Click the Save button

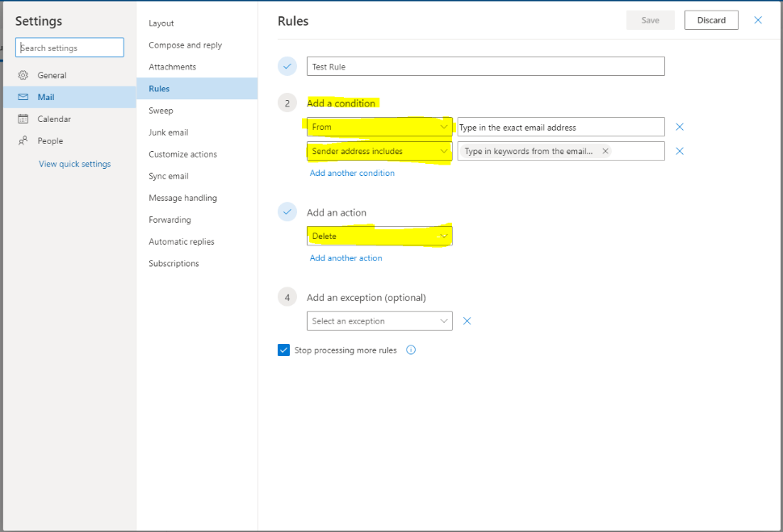[x=650, y=20]
